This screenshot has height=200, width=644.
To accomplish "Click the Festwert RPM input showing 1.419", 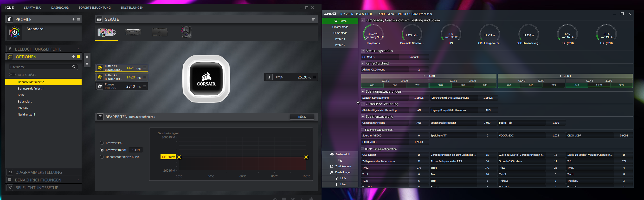I will pyautogui.click(x=136, y=150).
